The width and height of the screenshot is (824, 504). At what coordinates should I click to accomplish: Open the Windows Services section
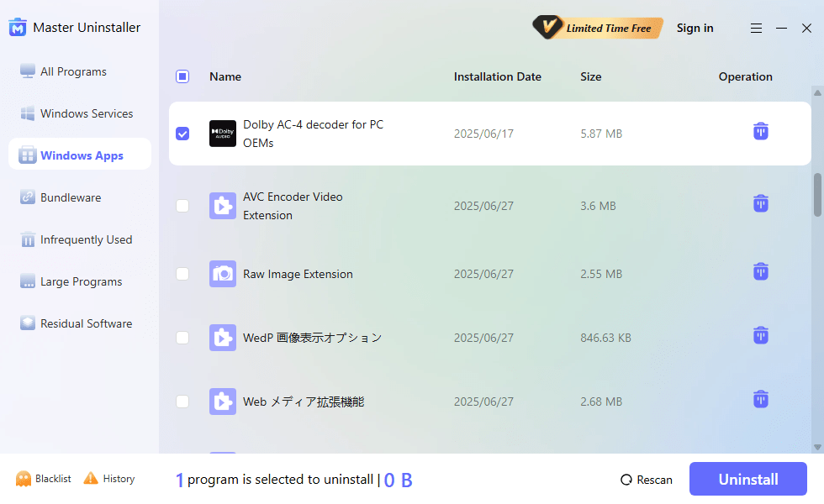click(77, 113)
